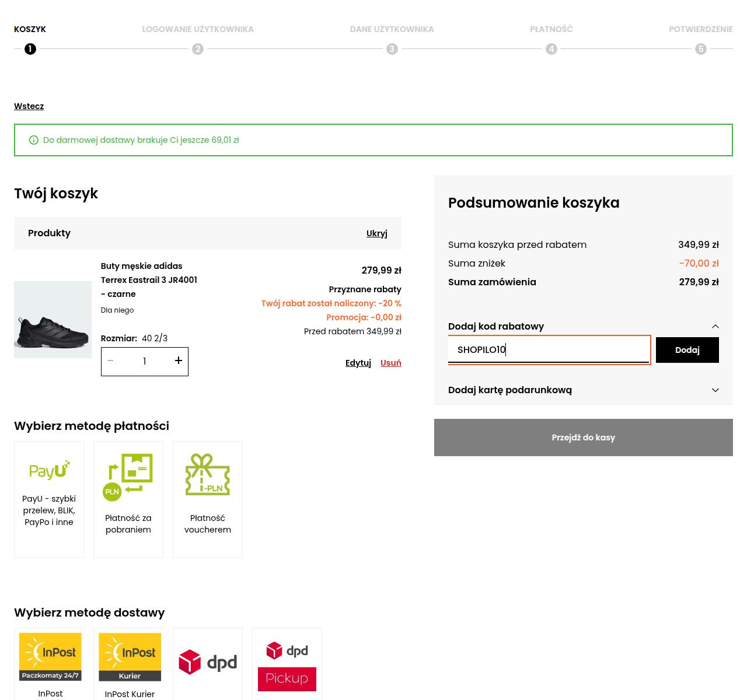Click the Suma zniżek -70,00 zł value
Screen dimensions: 747x700
coord(699,264)
